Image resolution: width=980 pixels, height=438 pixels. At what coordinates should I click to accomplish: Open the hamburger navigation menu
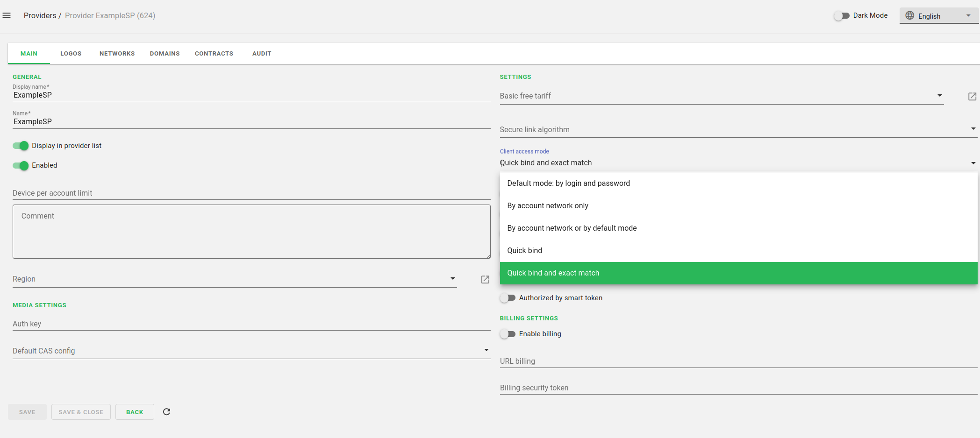point(7,15)
